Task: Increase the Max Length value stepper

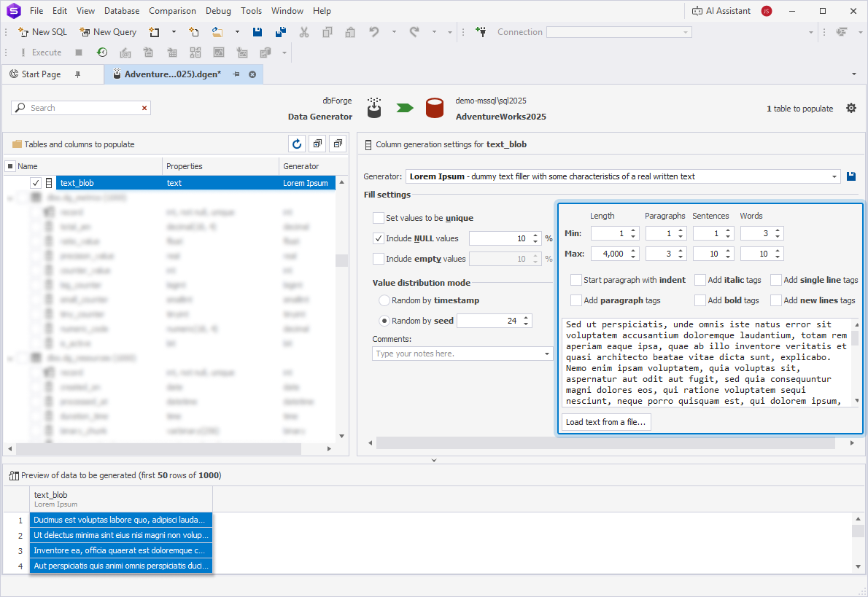Action: 633,251
